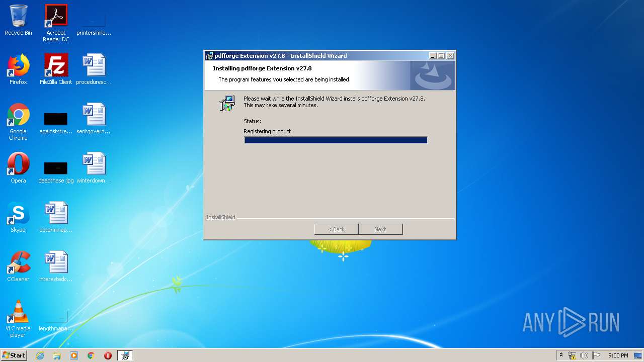Click the 'Registering product' status text

pyautogui.click(x=267, y=131)
